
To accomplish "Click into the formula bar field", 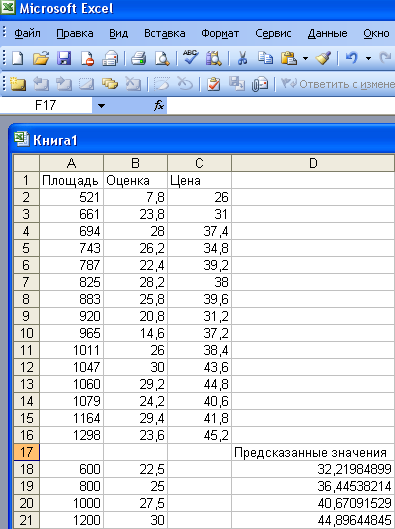I will (x=281, y=106).
